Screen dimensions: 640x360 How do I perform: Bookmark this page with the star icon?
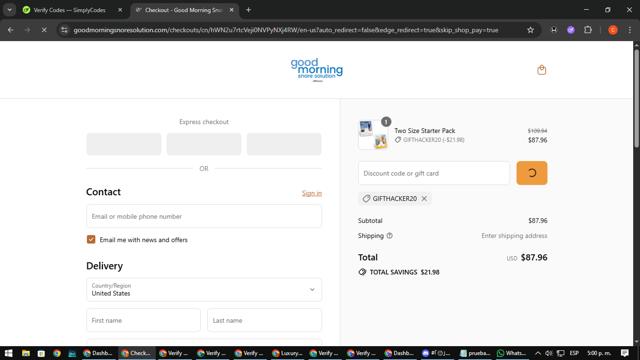coord(530,30)
